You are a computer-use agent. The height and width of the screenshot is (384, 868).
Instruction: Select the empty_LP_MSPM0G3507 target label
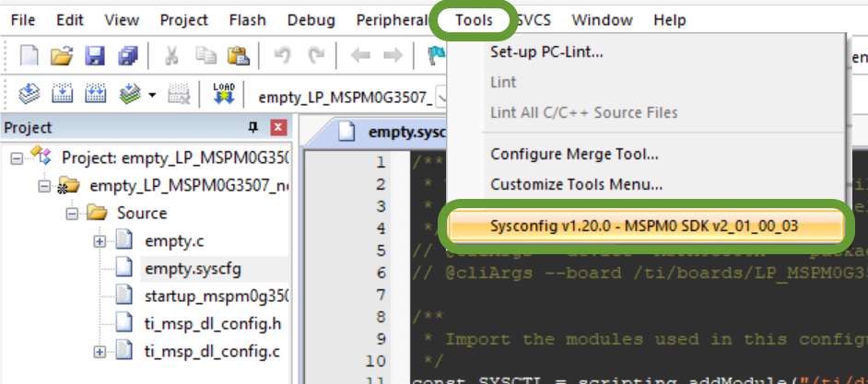190,186
